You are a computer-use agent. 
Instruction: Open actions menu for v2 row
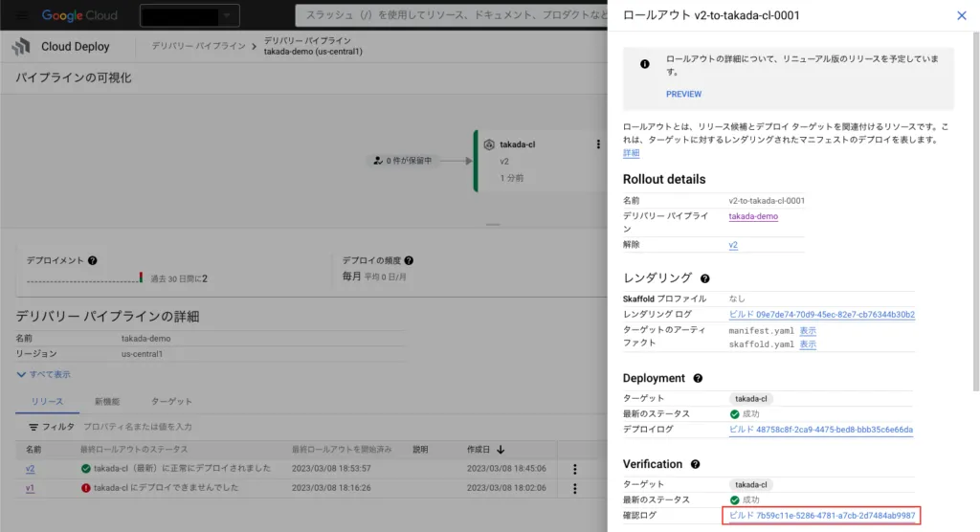[x=575, y=469]
